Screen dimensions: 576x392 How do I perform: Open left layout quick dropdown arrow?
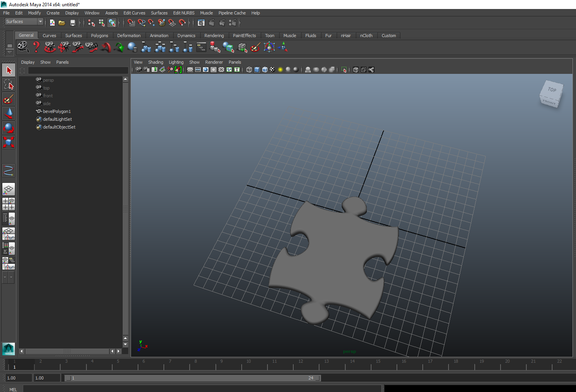5,277
